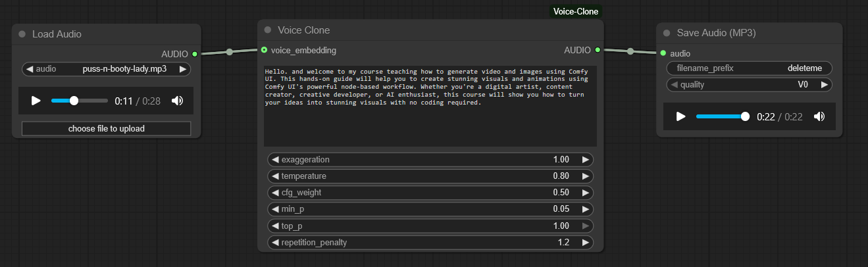
Task: Mute the Load Audio player volume
Action: pos(177,101)
